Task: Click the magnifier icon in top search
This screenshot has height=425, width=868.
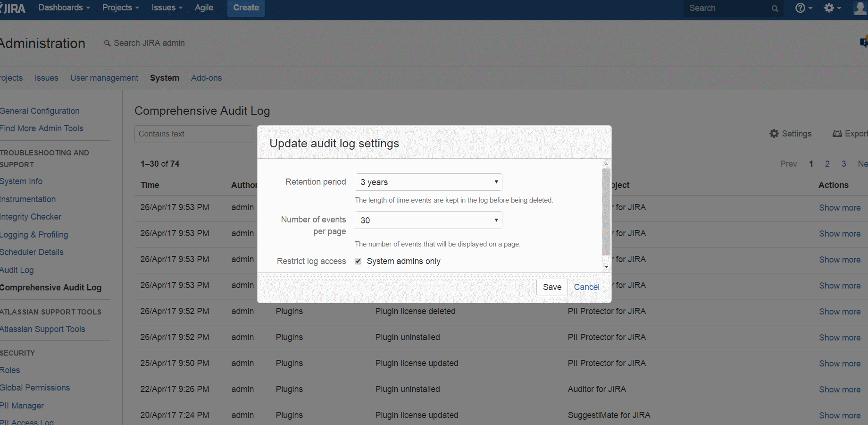Action: (775, 8)
